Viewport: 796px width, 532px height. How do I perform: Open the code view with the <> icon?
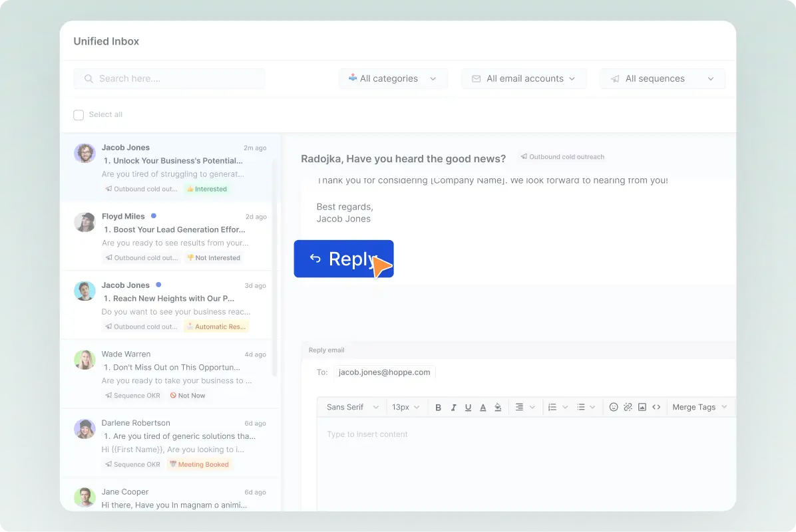(657, 406)
